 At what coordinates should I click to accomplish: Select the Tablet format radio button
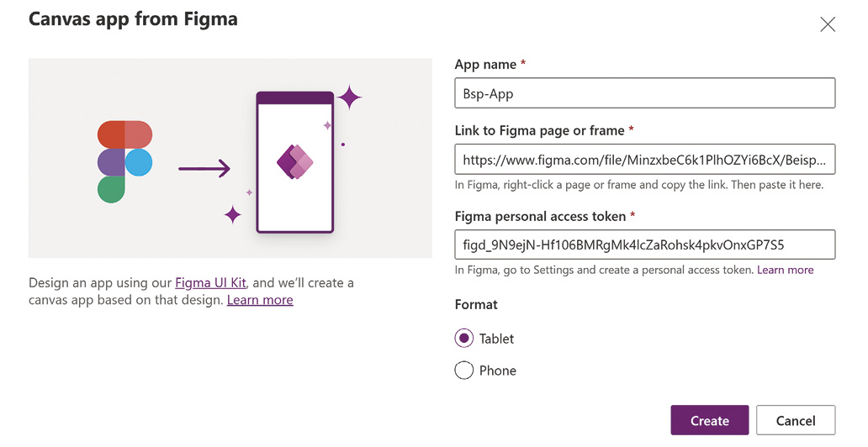(464, 338)
